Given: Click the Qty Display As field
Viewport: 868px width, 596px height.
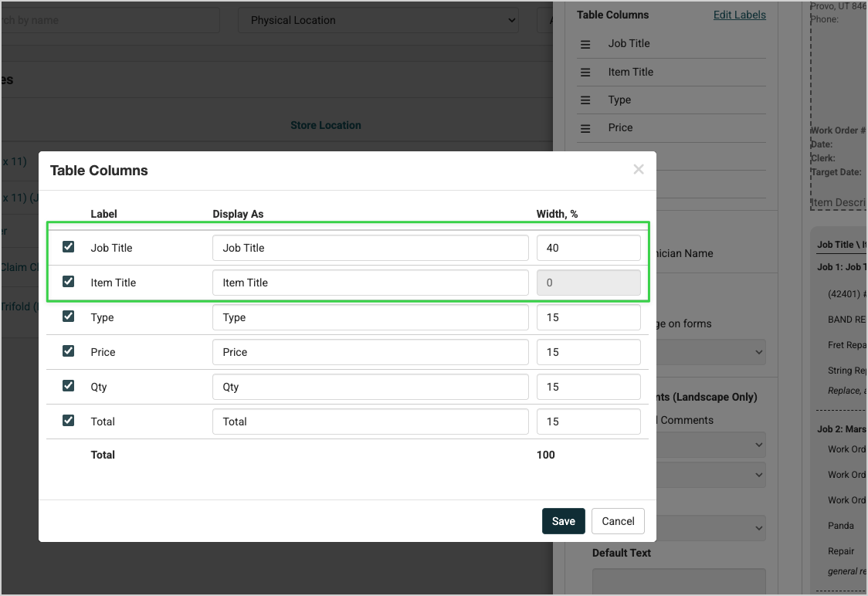Looking at the screenshot, I should (x=370, y=387).
